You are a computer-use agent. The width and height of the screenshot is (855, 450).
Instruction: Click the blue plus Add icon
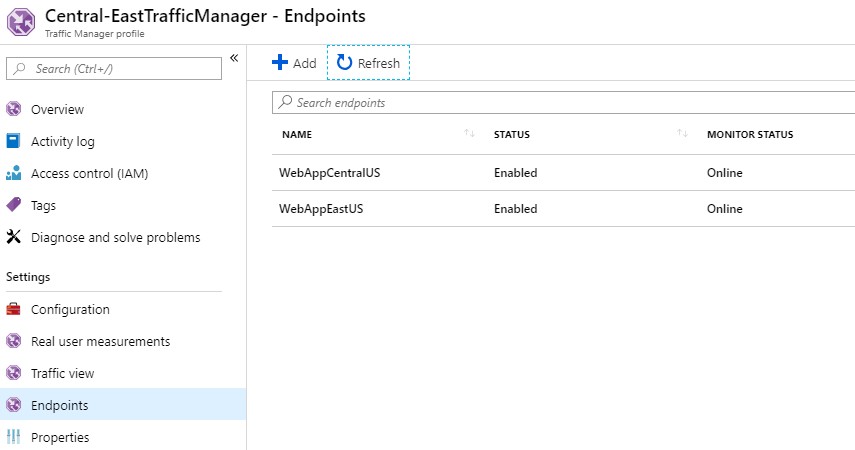(280, 62)
